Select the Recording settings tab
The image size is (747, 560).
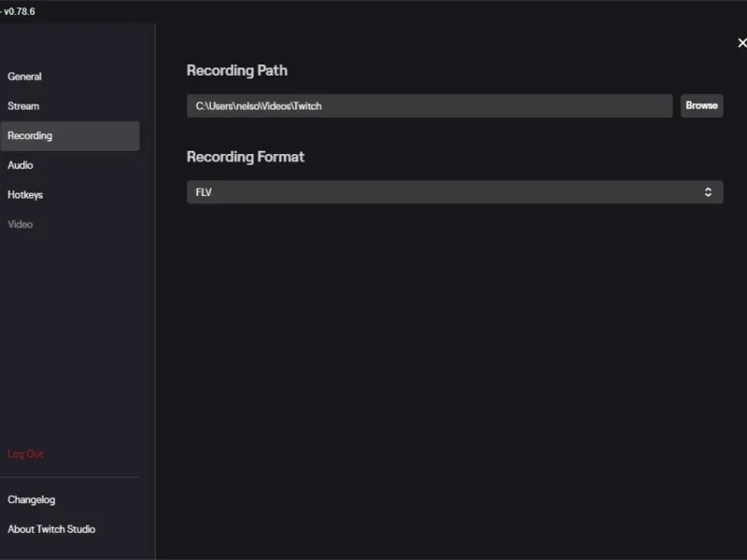(30, 136)
